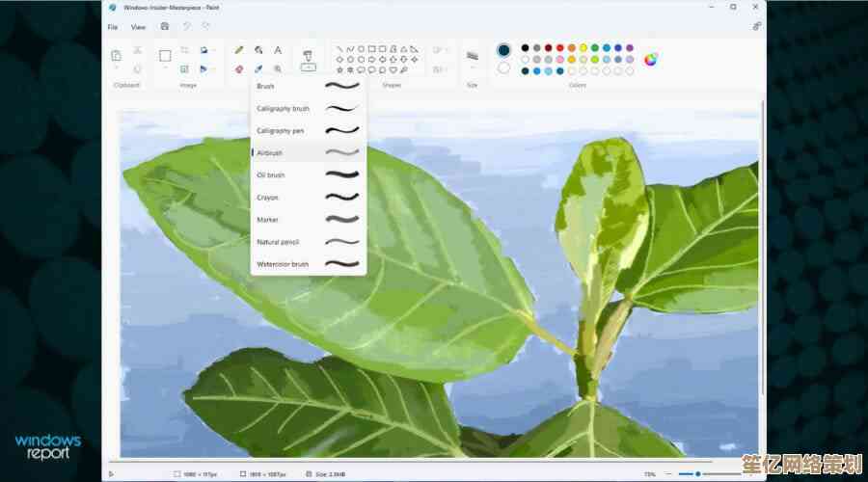Expand the Brushes dropdown
The image size is (868, 482).
(x=308, y=68)
